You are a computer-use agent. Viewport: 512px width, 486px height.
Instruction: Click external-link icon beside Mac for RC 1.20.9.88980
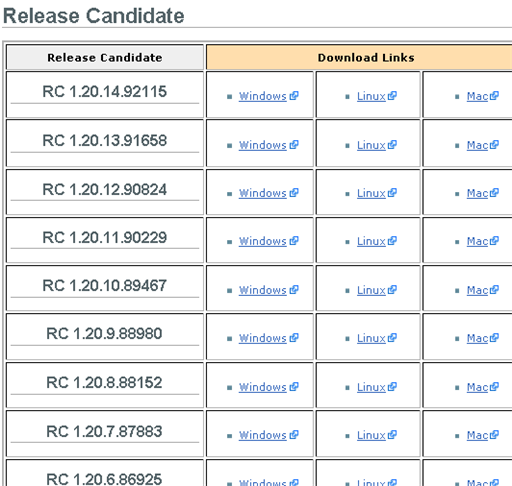coord(494,338)
